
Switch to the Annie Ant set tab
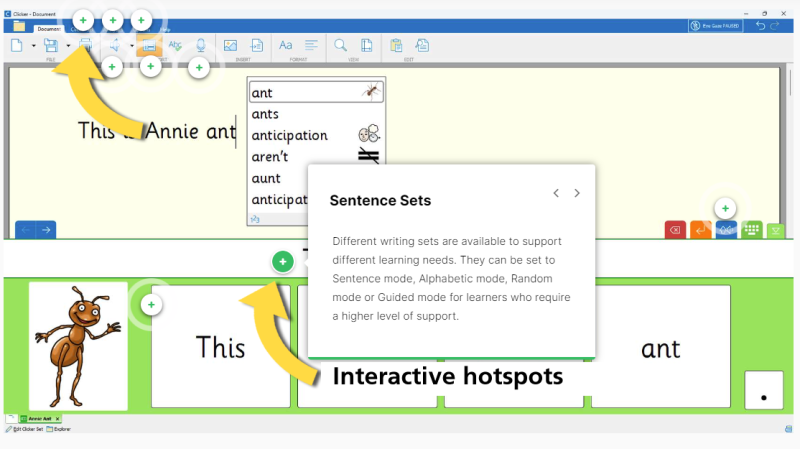click(39, 418)
